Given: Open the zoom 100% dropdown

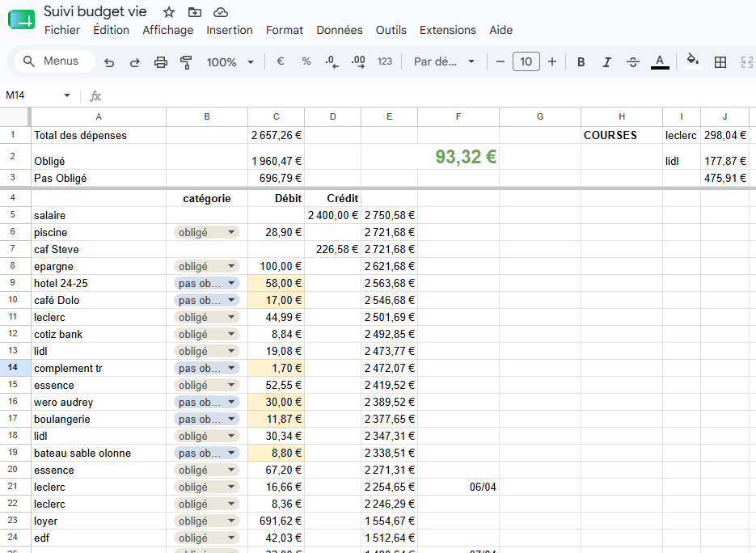Looking at the screenshot, I should pos(230,62).
